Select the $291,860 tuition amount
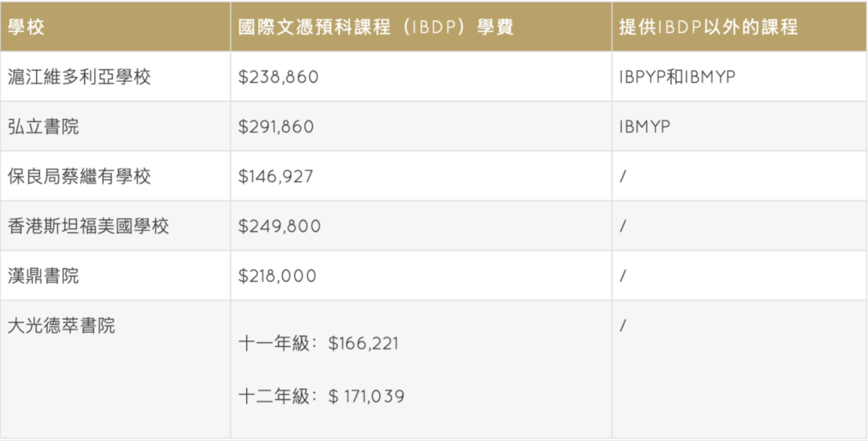Image resolution: width=868 pixels, height=441 pixels. [x=276, y=127]
